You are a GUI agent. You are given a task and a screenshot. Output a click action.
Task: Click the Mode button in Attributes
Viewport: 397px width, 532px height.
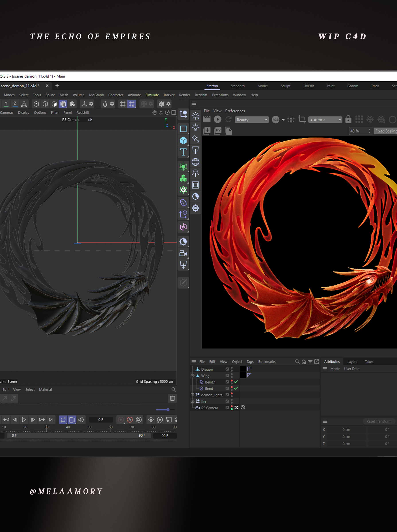click(x=335, y=369)
